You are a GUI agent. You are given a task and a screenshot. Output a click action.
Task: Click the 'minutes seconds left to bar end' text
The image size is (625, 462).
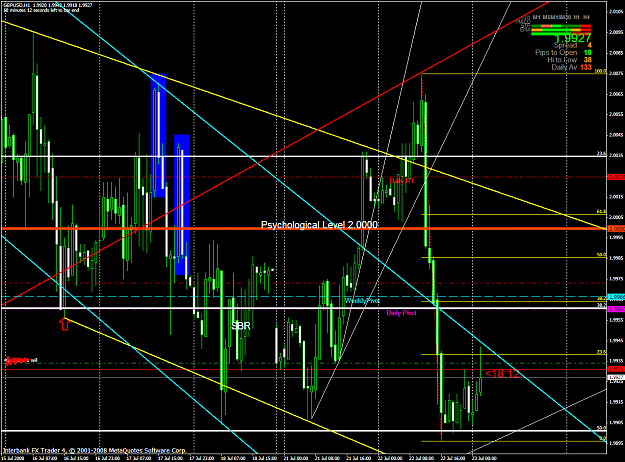[41, 10]
